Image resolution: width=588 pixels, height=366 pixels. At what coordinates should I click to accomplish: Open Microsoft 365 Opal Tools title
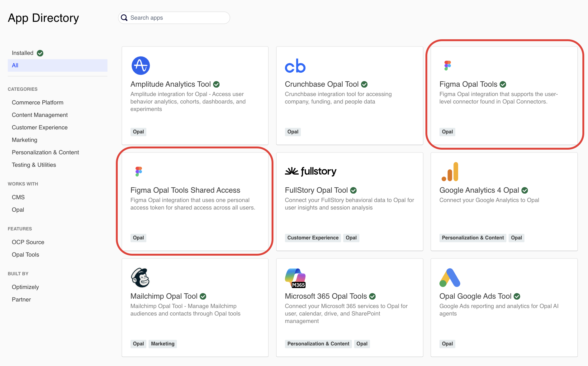[326, 296]
